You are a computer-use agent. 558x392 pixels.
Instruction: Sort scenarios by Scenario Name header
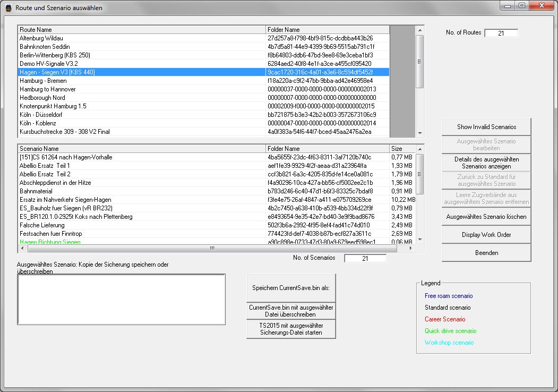(x=142, y=149)
